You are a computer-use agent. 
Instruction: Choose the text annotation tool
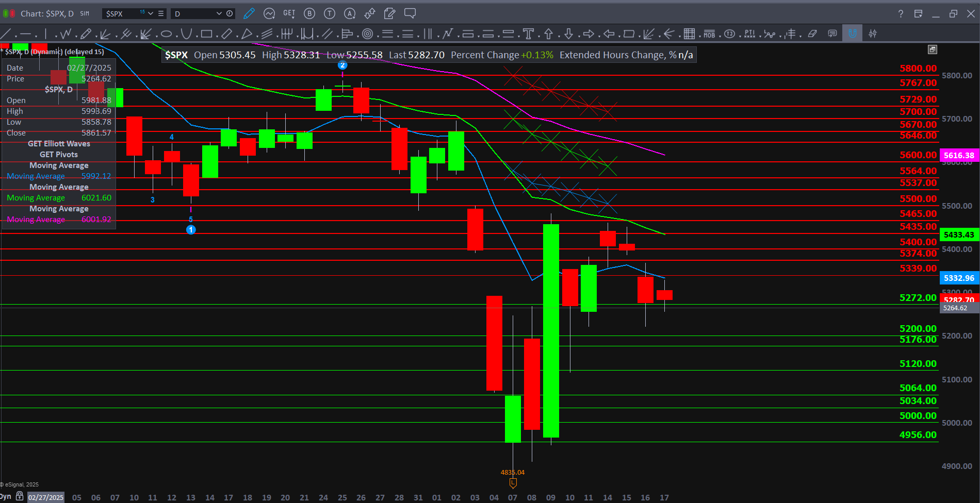point(528,34)
